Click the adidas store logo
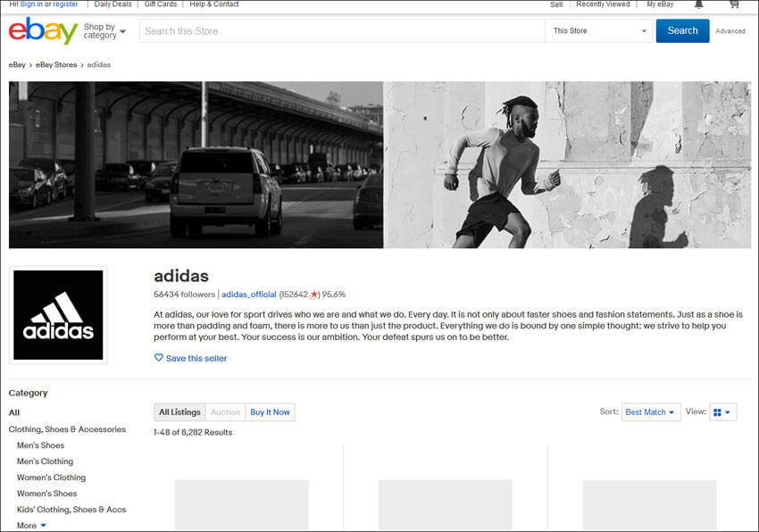The width and height of the screenshot is (759, 532). point(58,315)
